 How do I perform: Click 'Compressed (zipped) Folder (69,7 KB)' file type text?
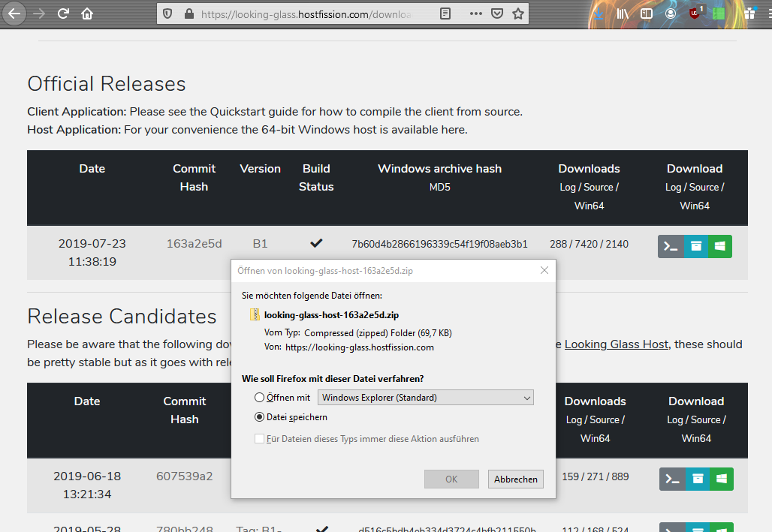click(378, 332)
